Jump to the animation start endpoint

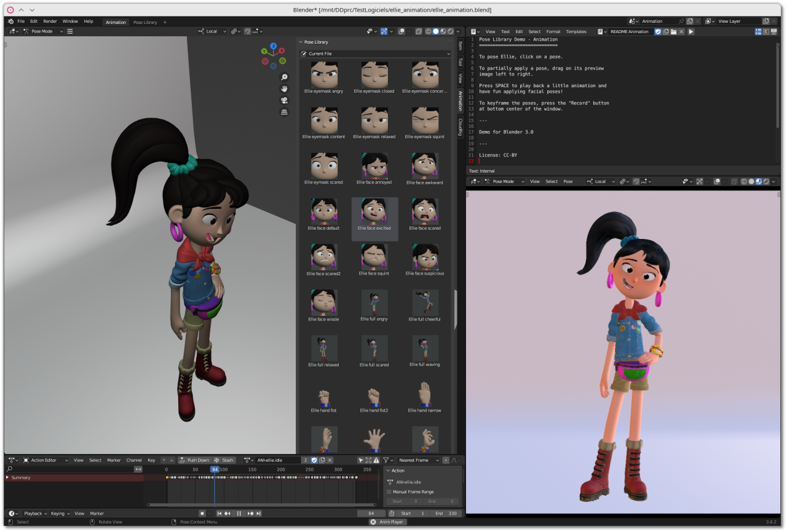click(x=219, y=514)
